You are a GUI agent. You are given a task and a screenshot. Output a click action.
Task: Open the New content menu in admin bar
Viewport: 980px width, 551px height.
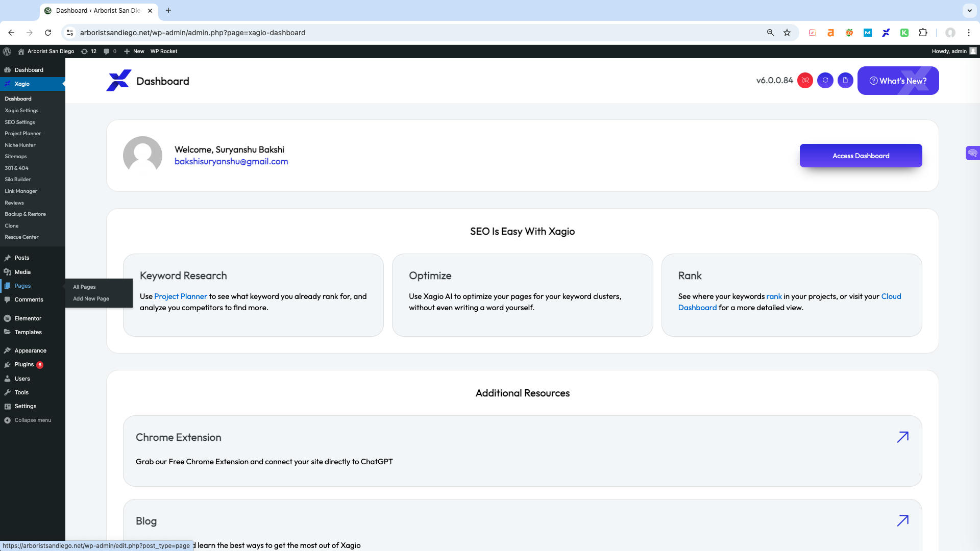(x=134, y=51)
